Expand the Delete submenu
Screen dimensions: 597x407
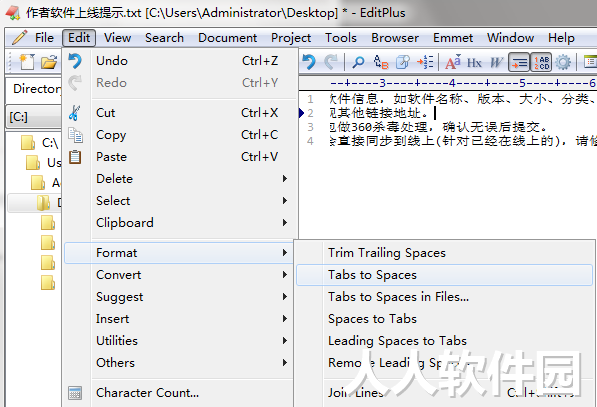180,179
